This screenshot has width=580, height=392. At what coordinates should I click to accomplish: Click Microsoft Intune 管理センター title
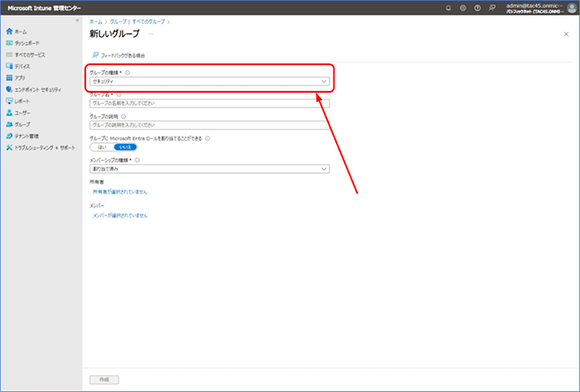coord(45,8)
